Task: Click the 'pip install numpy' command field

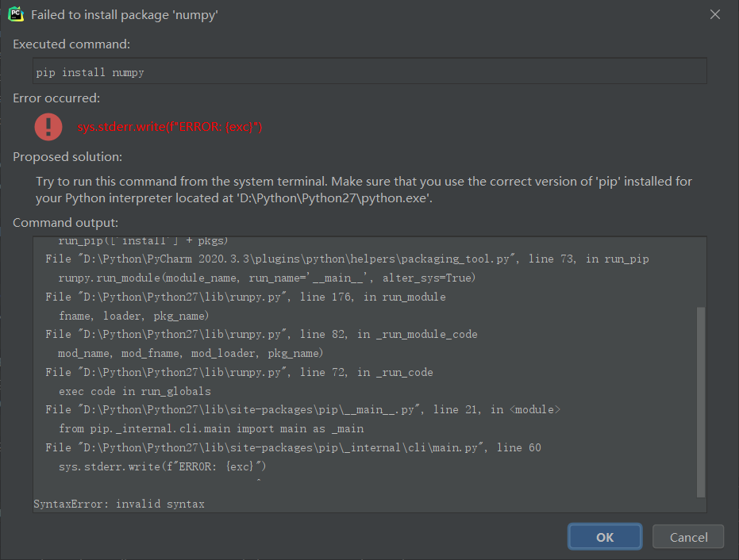Action: tap(370, 71)
